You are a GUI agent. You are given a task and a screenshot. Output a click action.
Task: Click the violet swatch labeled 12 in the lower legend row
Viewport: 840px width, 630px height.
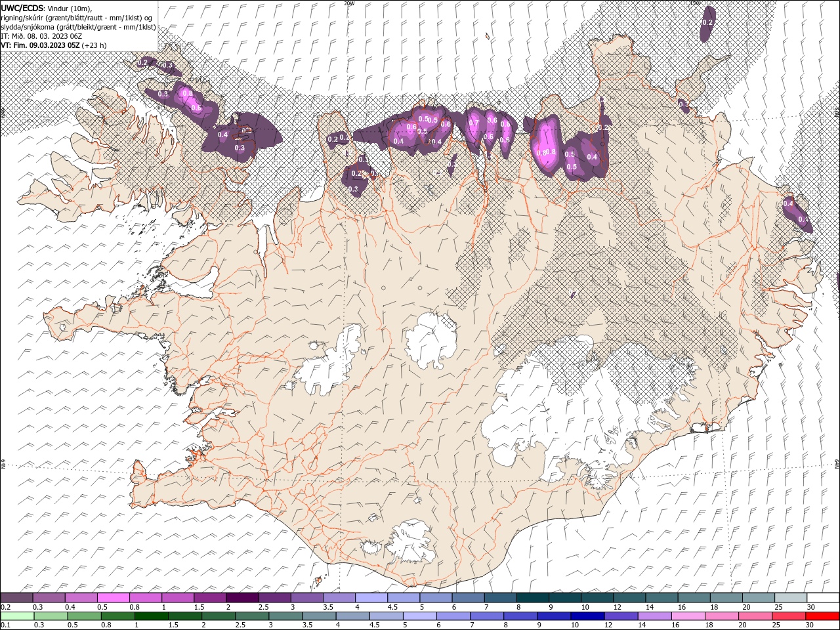coord(620,616)
